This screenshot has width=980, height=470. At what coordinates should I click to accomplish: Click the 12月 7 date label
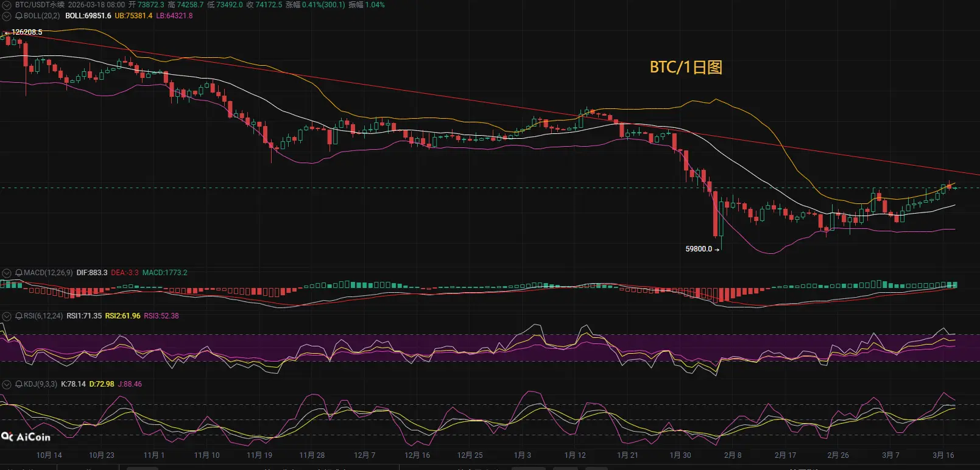[365, 455]
